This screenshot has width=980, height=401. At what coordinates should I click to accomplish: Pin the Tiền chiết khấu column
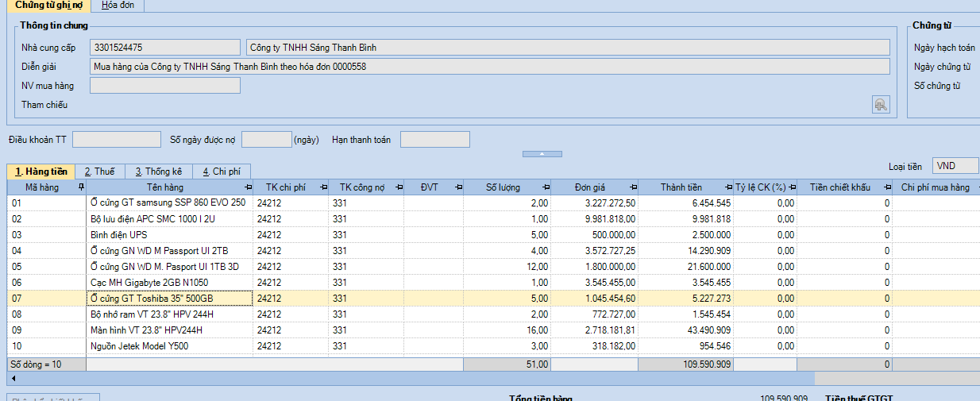(x=886, y=187)
